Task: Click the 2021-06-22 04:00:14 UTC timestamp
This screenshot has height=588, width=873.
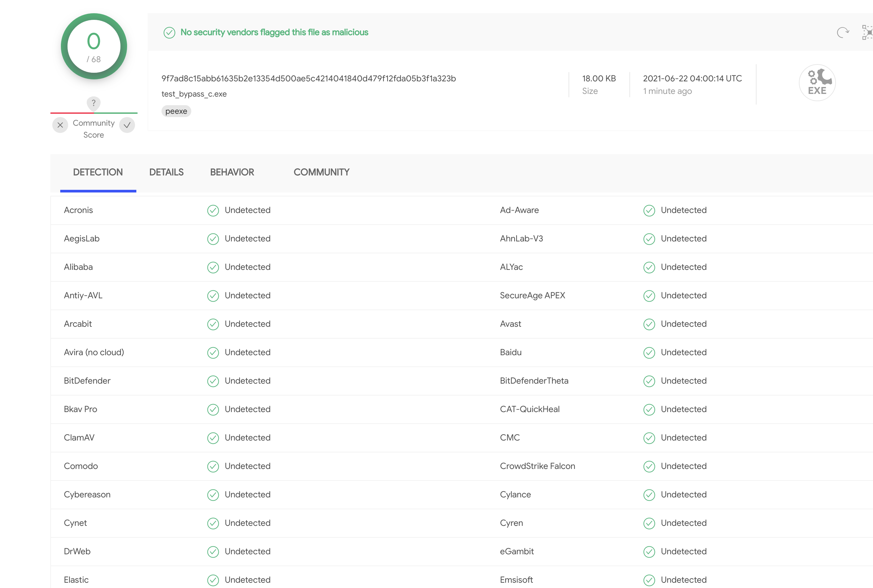Action: 692,78
